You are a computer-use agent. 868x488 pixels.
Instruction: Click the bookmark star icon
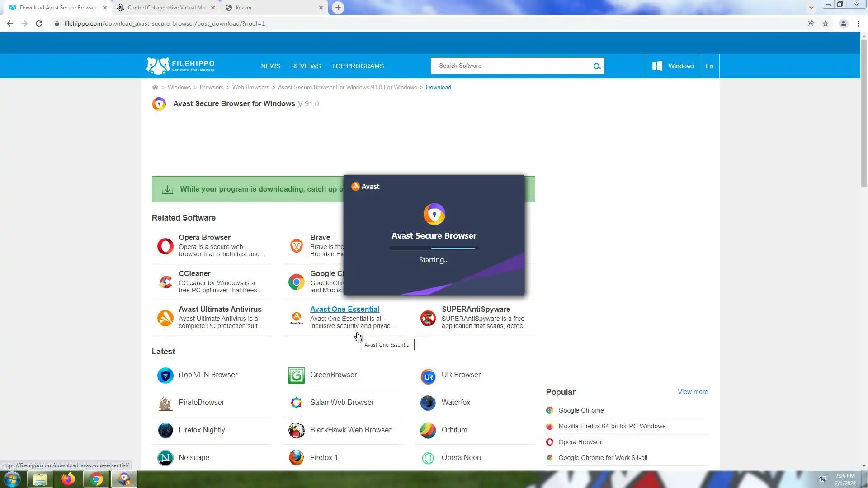click(x=826, y=23)
